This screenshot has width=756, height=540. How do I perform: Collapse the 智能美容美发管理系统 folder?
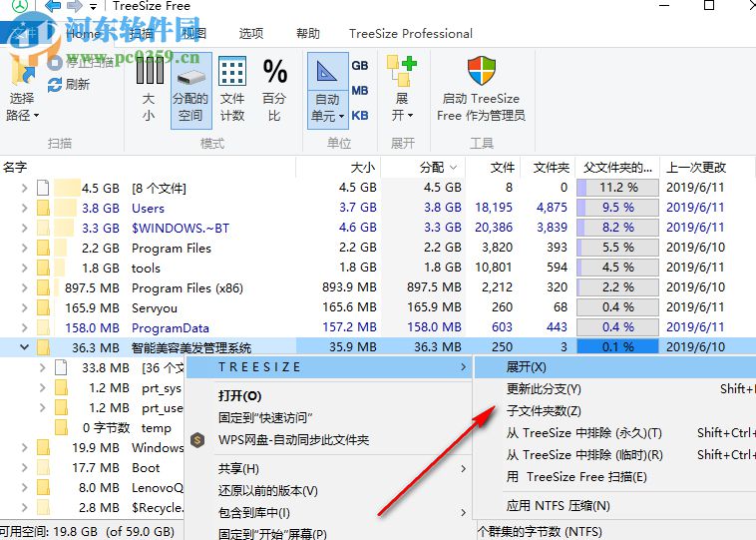point(24,347)
